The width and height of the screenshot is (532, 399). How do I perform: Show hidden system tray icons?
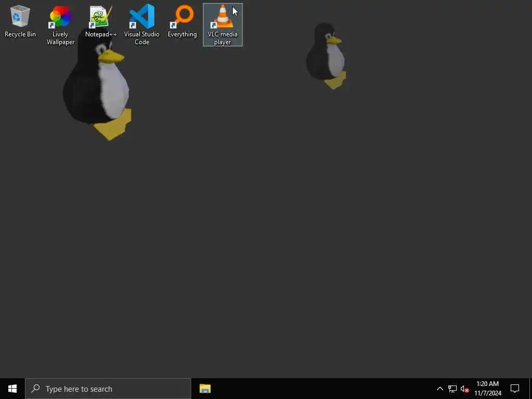coord(440,389)
